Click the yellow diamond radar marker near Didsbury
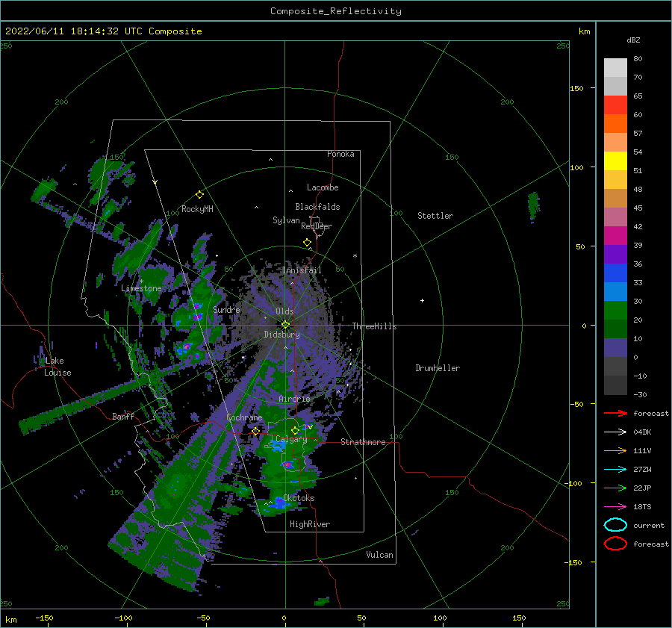Image resolution: width=672 pixels, height=628 pixels. [x=285, y=325]
